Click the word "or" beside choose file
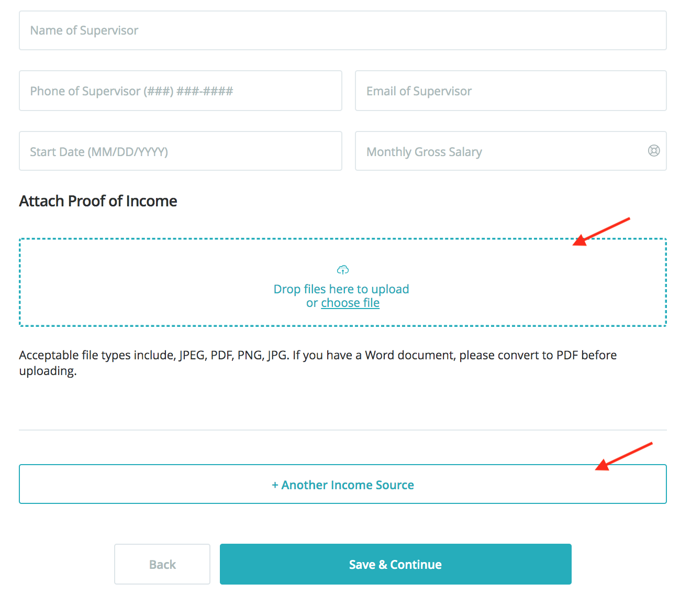Screen dimensions: 691x616 pos(312,303)
